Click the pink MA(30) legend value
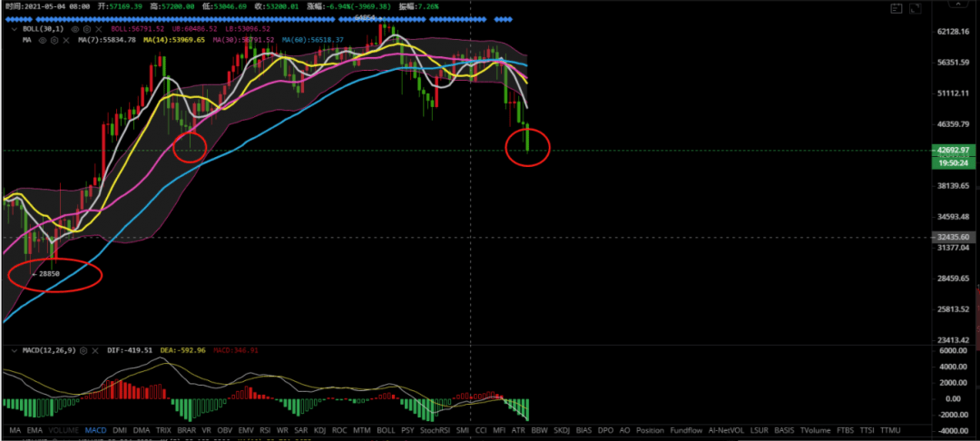Screen dimensions: 980x441 point(244,40)
